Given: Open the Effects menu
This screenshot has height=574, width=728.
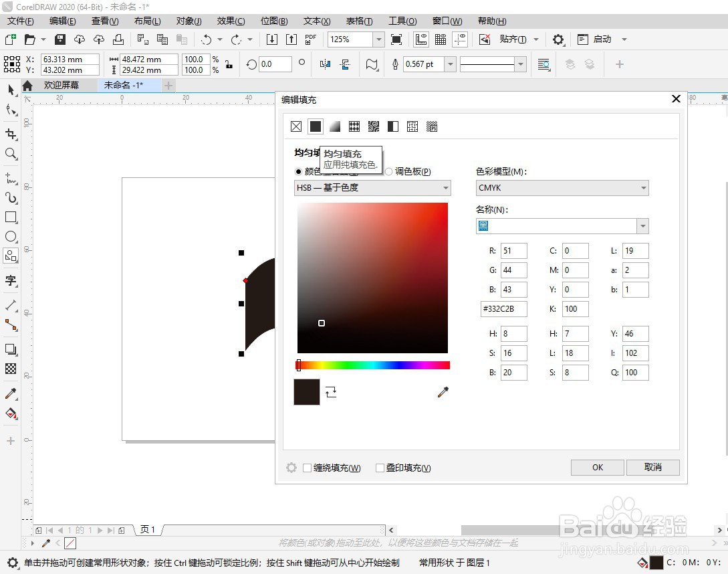Looking at the screenshot, I should pyautogui.click(x=231, y=21).
